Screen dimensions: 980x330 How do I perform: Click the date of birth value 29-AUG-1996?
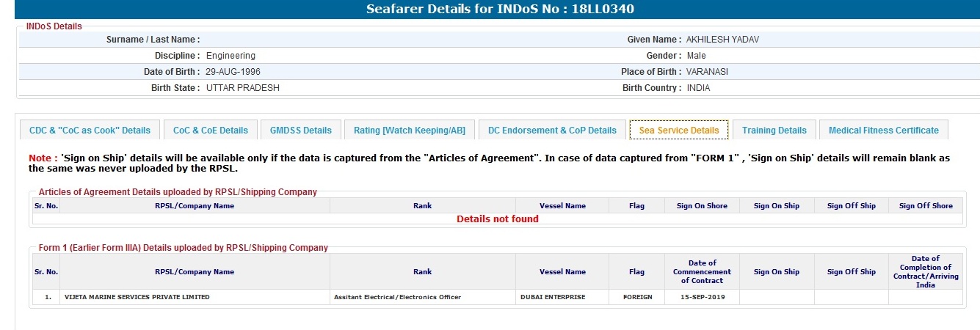[x=233, y=72]
